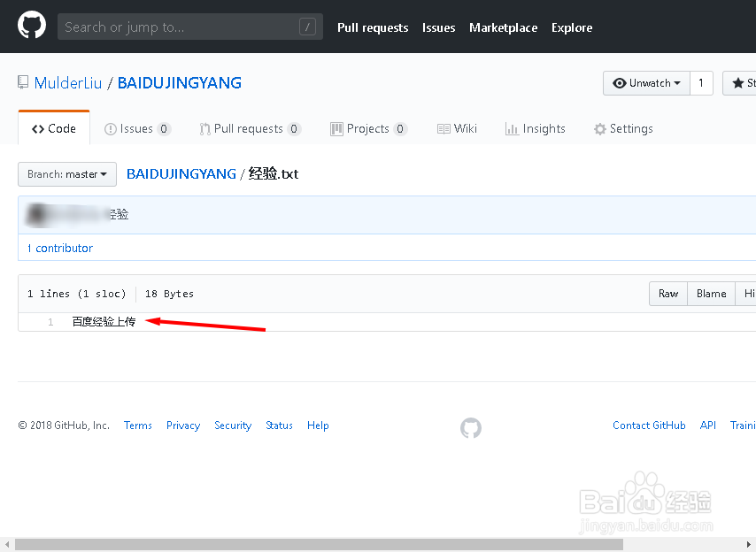Click the Issues tab exclamation icon
Viewport: 756px width, 552px height.
click(x=111, y=129)
